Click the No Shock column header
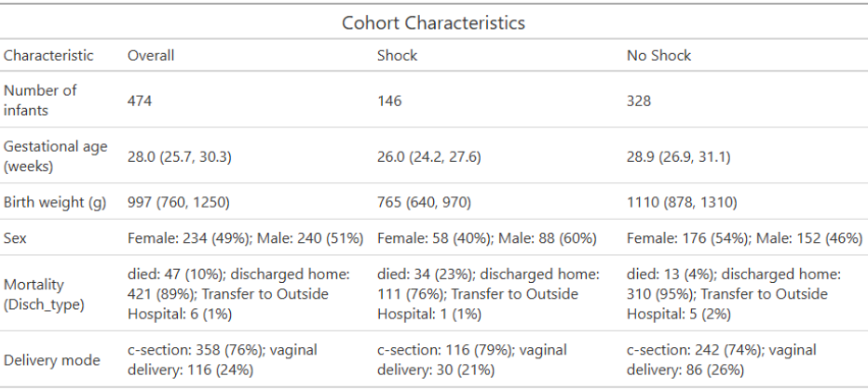 coord(658,55)
